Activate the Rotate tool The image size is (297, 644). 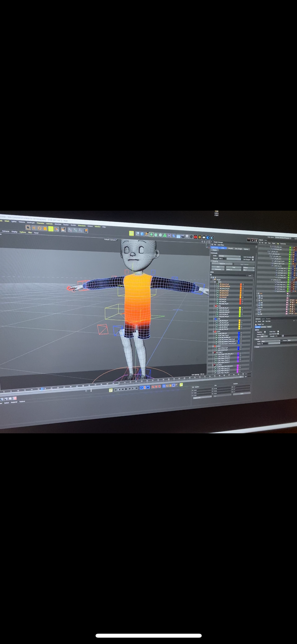pyautogui.click(x=40, y=228)
